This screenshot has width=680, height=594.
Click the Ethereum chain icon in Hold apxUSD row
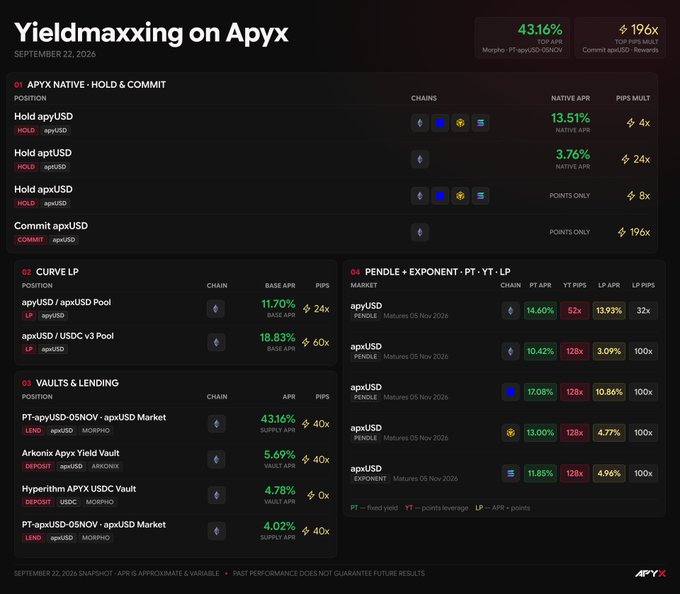[x=420, y=196]
